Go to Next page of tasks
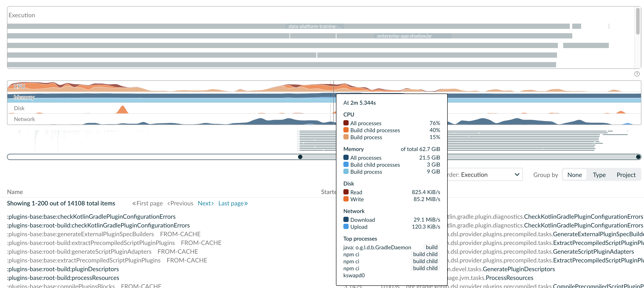 (206, 203)
